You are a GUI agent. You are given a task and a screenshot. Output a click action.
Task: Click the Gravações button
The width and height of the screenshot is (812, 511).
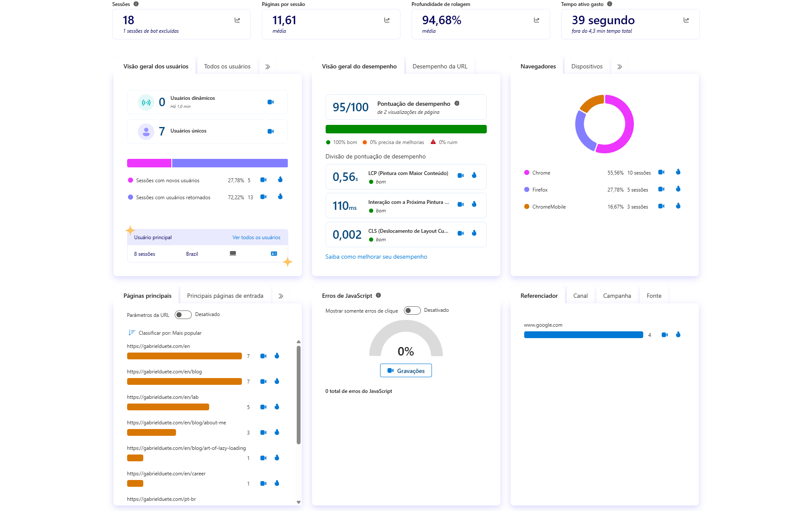[x=406, y=370]
